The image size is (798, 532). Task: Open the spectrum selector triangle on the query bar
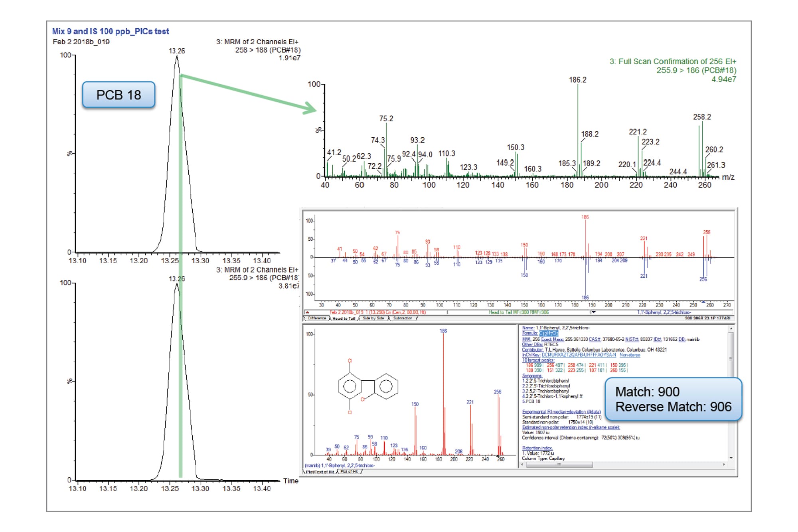click(x=306, y=313)
